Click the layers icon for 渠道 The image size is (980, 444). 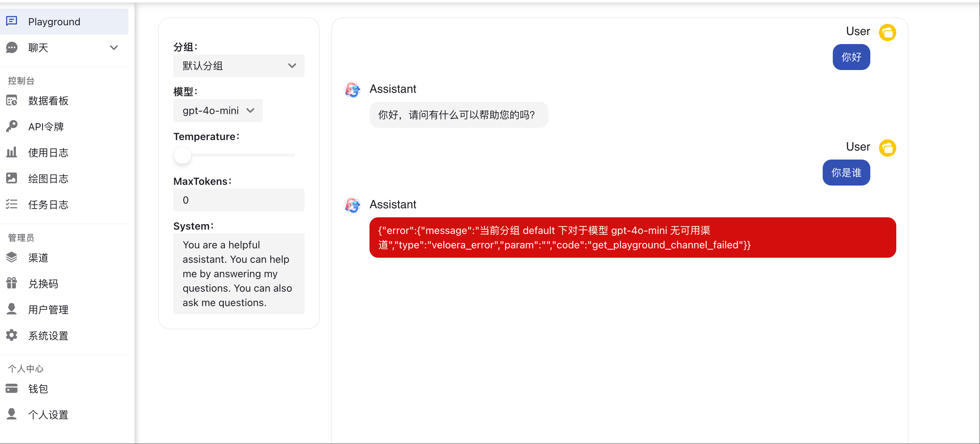pos(12,258)
